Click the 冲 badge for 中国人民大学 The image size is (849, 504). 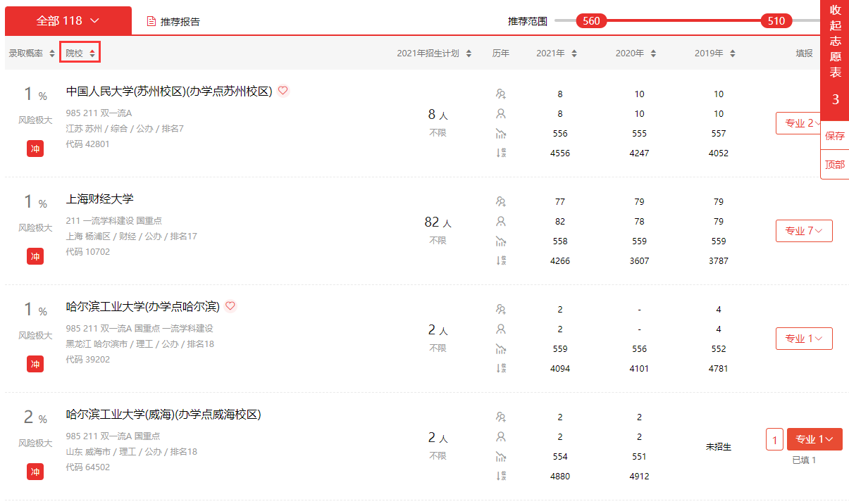click(35, 149)
